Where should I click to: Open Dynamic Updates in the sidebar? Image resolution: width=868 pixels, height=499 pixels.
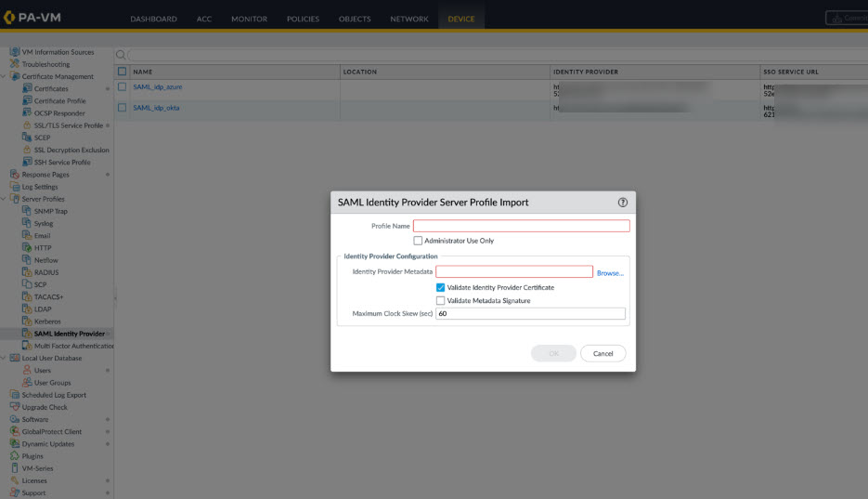pyautogui.click(x=47, y=443)
